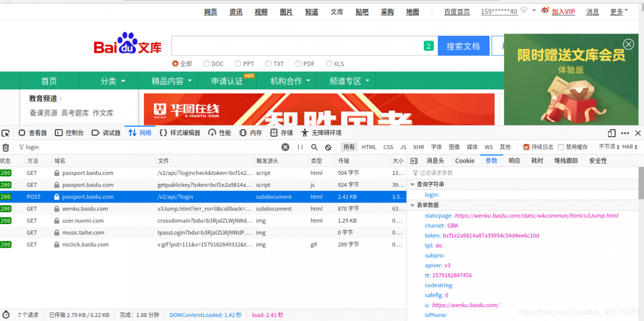Switch to the Cookie tab
The height and width of the screenshot is (321, 644).
point(464,161)
